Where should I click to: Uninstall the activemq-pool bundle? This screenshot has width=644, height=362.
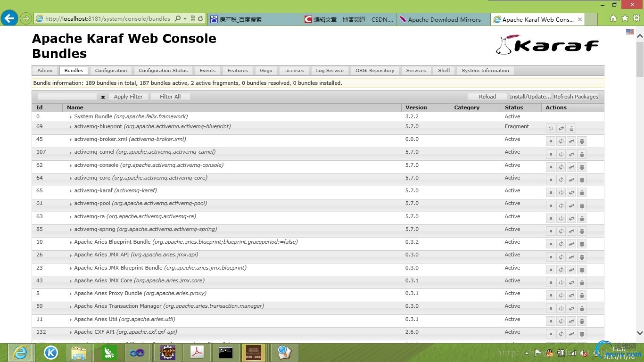(x=582, y=206)
